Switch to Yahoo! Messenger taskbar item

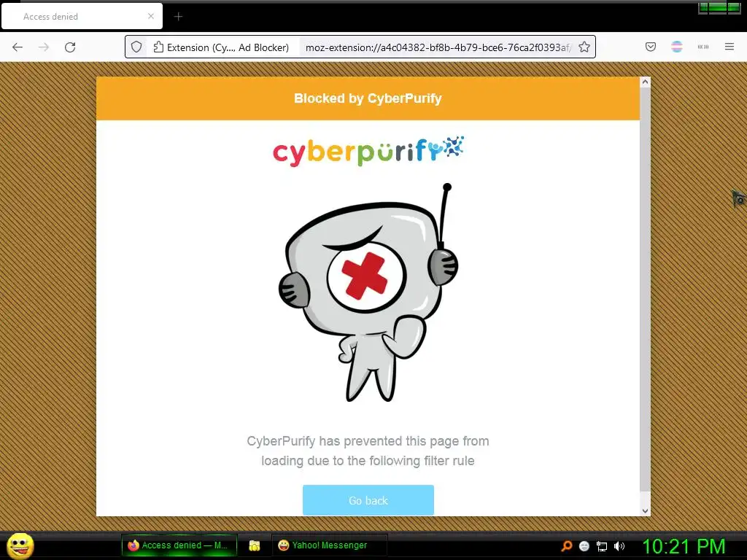(x=329, y=545)
